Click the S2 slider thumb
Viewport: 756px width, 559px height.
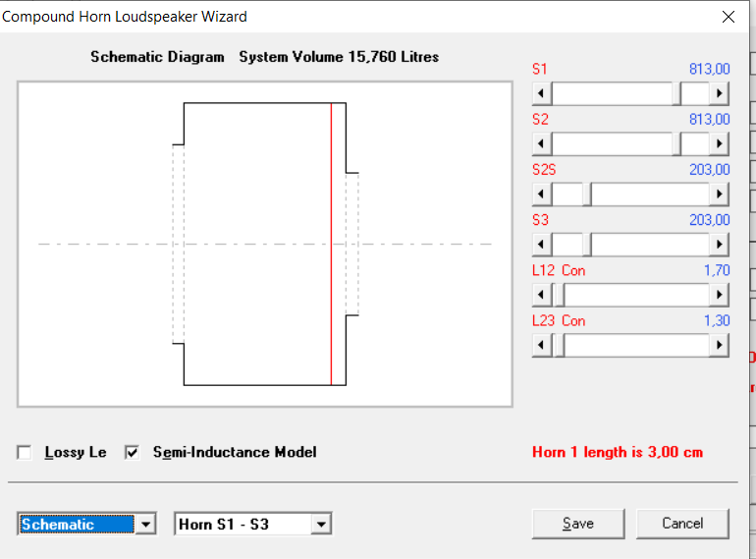676,143
